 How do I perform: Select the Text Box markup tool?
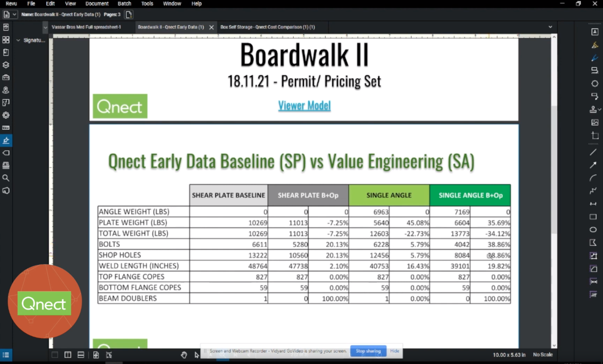595,31
